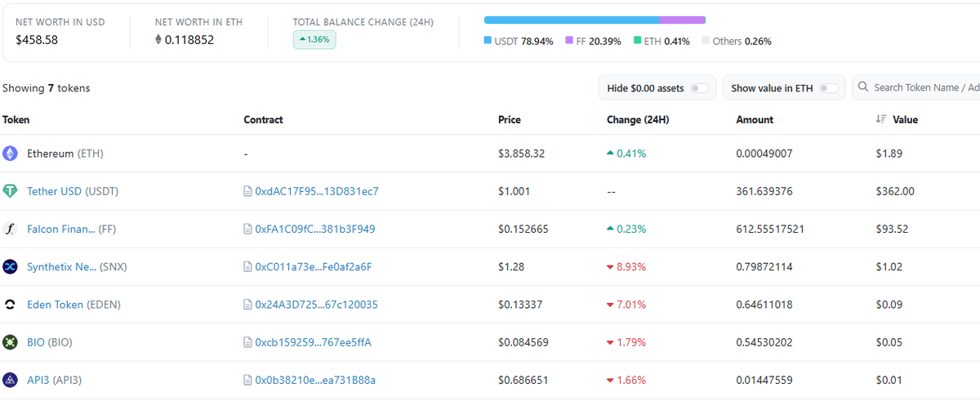Click contract document icon in USDT row
Image resolution: width=980 pixels, height=410 pixels.
(247, 191)
